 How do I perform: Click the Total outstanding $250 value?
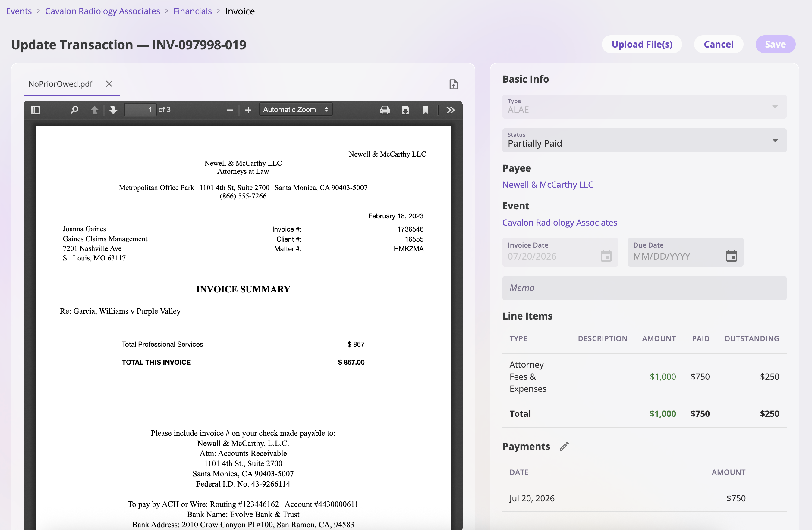pyautogui.click(x=770, y=413)
